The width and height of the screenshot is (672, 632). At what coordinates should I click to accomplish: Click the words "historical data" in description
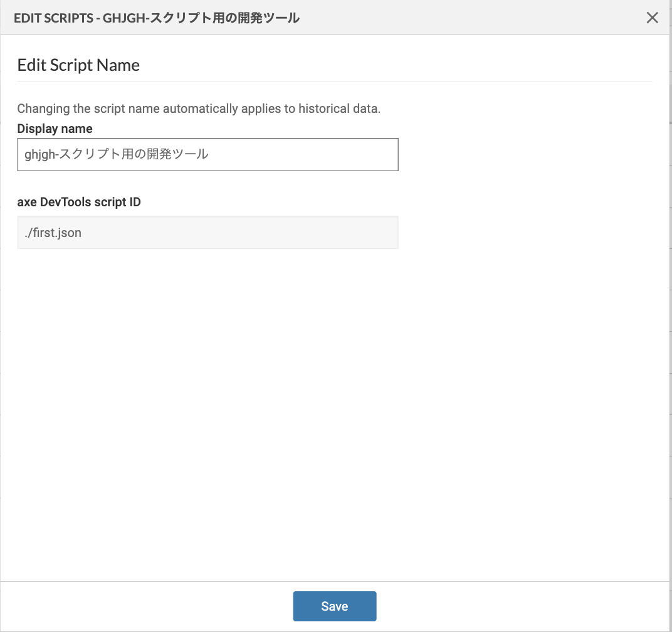tap(339, 108)
